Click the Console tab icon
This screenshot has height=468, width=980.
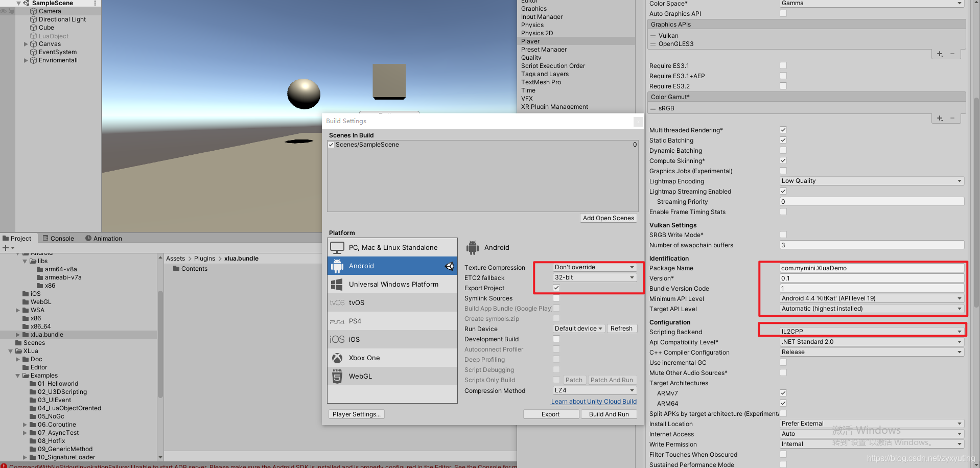point(45,238)
